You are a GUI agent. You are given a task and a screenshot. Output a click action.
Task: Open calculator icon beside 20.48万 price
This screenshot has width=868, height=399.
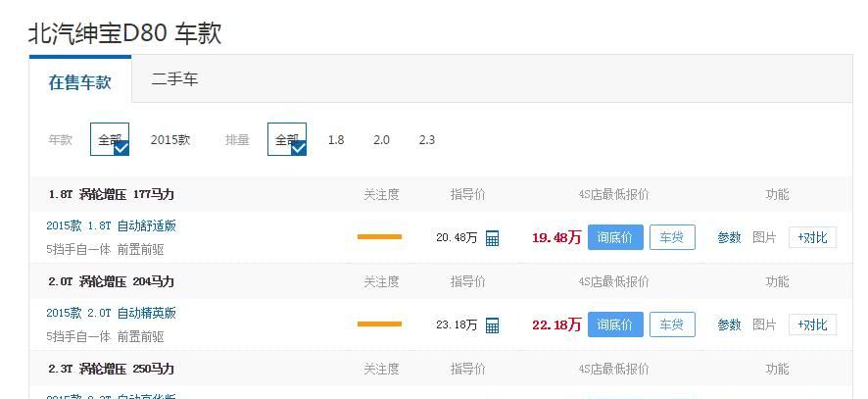coord(492,238)
